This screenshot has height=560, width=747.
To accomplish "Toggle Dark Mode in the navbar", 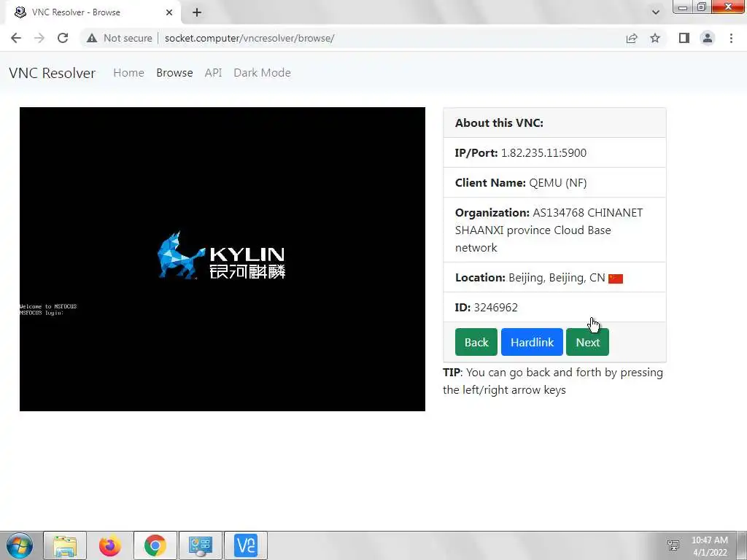I will tap(262, 73).
